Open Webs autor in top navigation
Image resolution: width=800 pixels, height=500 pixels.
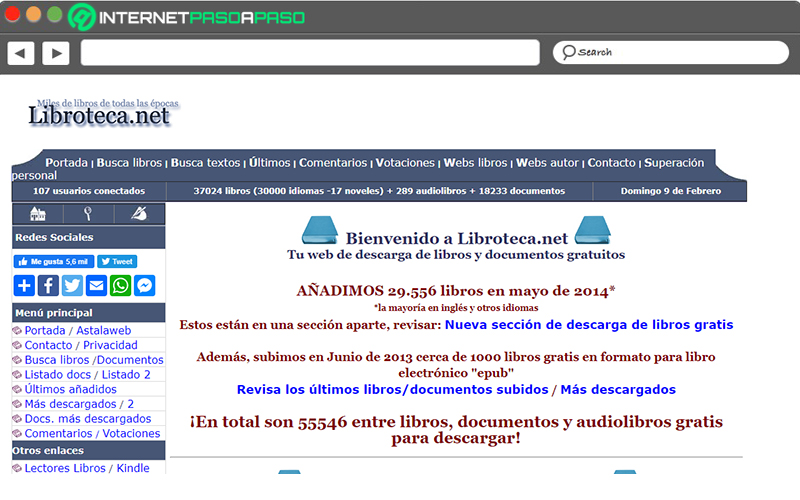[x=547, y=163]
